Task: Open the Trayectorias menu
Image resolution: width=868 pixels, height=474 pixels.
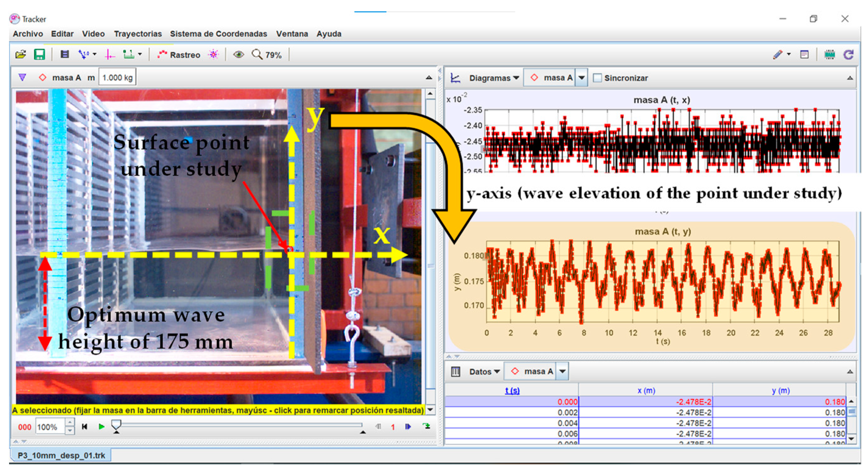Action: click(137, 34)
